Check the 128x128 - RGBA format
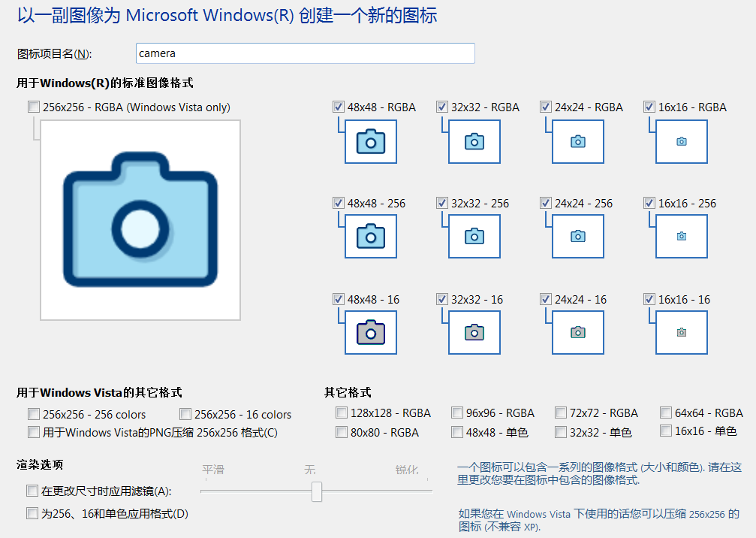 (342, 412)
